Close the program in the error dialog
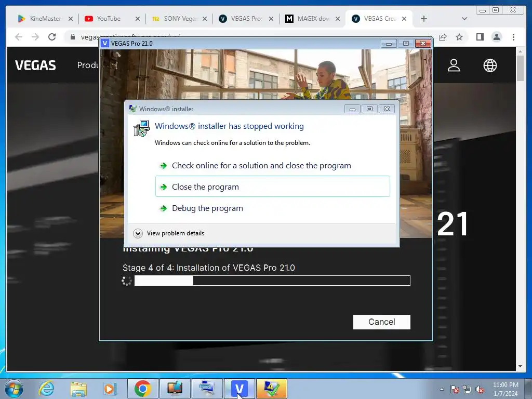Screen dimensions: 532x399 pos(272,187)
